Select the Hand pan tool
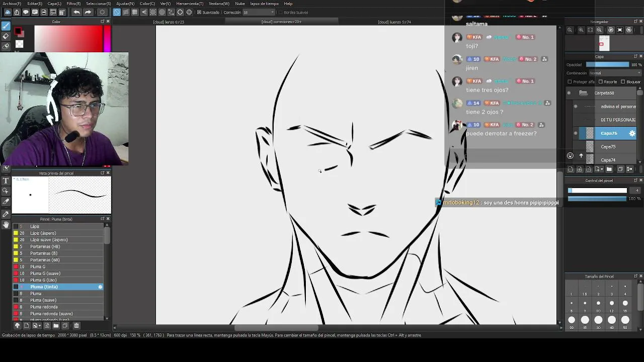This screenshot has height=362, width=644. (x=6, y=225)
